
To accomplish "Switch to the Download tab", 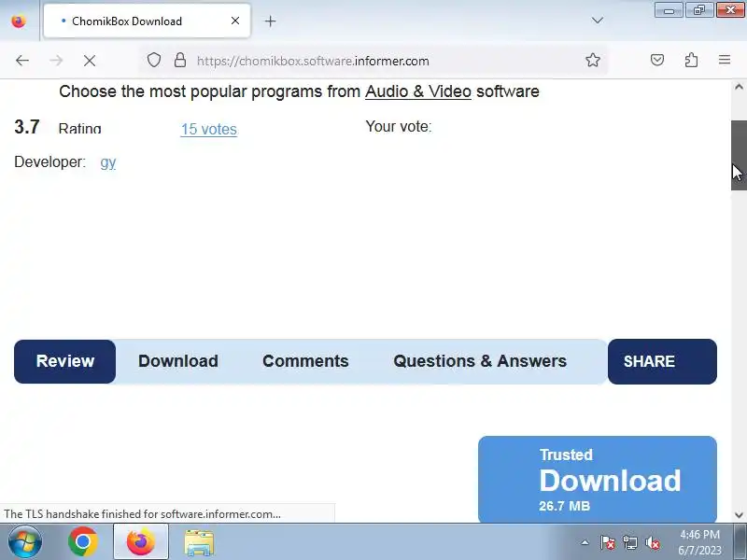I will tap(178, 361).
